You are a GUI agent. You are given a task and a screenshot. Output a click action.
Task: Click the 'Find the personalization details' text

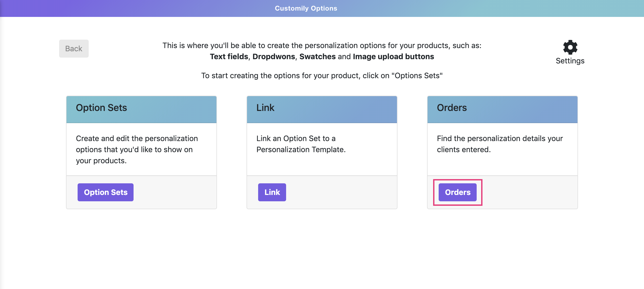(500, 144)
